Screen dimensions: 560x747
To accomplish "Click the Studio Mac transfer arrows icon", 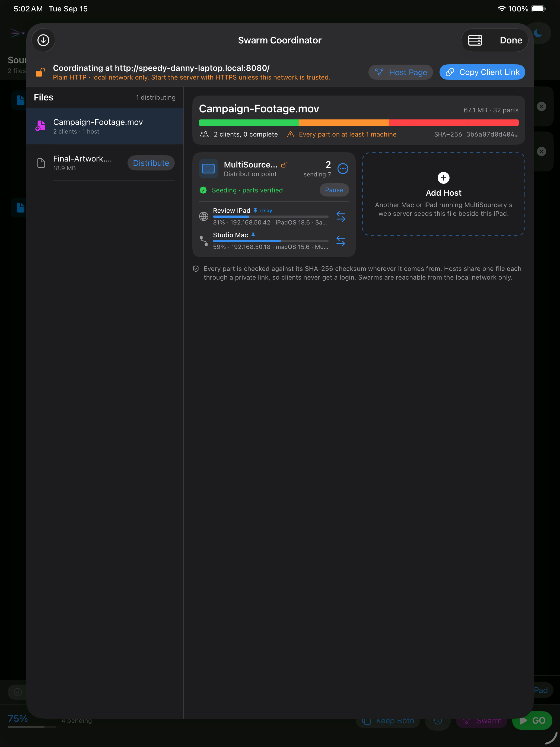I will click(x=341, y=241).
